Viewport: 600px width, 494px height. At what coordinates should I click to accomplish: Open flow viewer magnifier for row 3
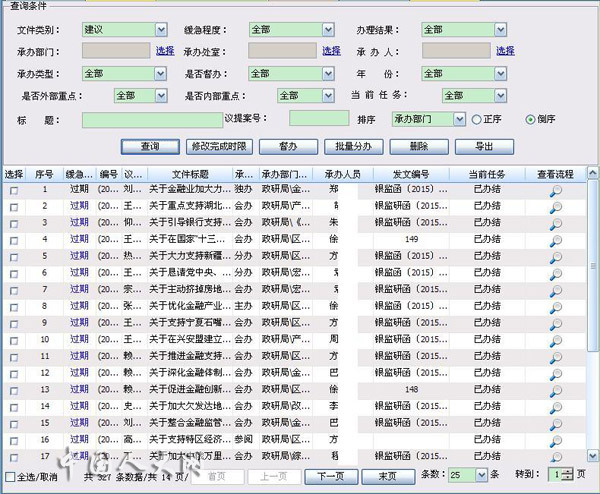[x=556, y=224]
